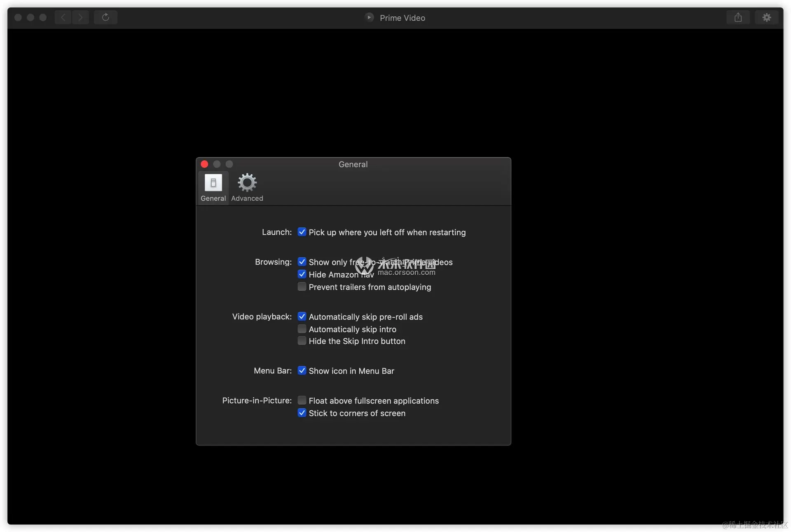Disable automatically skip pre-roll ads
791x532 pixels.
pyautogui.click(x=302, y=316)
